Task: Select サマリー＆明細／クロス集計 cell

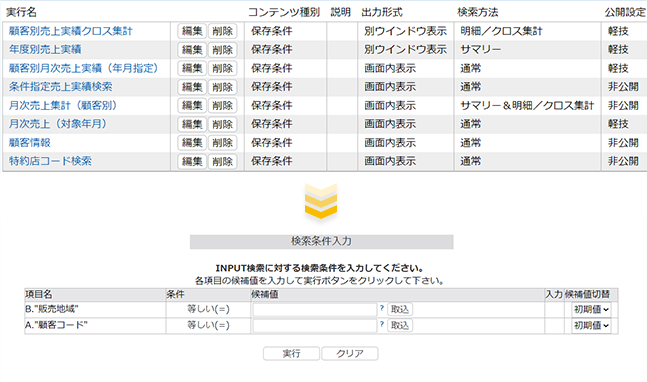Action: 527,105
